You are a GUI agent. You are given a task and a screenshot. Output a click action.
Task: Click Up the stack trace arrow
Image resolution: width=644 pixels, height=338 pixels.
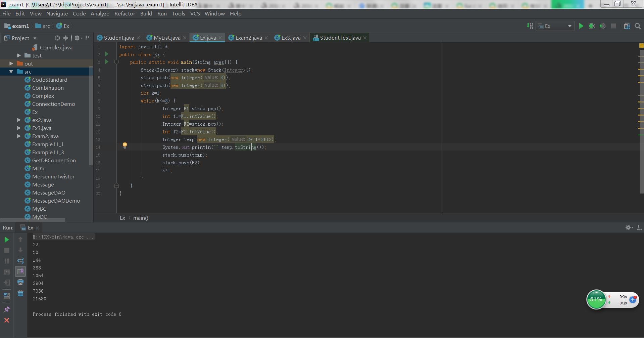click(20, 239)
